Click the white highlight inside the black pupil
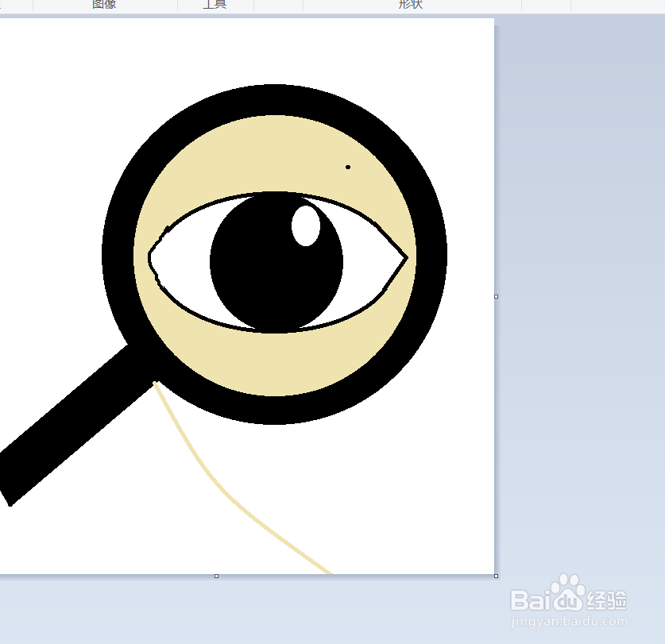 (306, 226)
